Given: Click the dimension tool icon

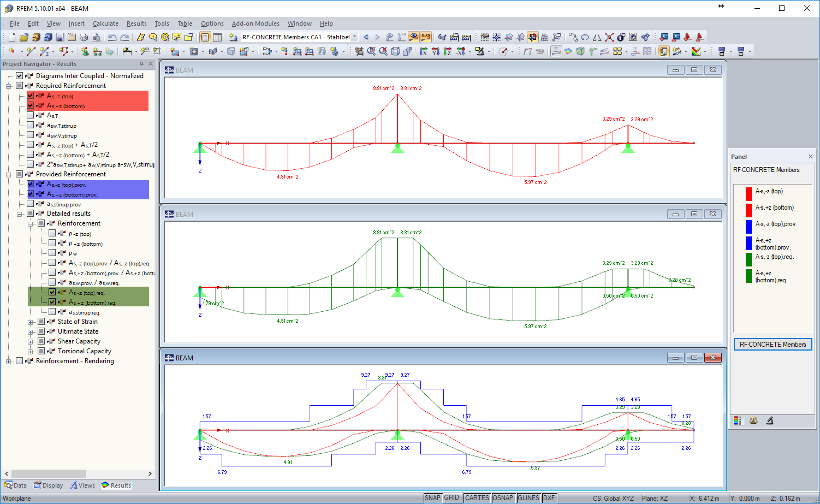Looking at the screenshot, I should coord(128,51).
